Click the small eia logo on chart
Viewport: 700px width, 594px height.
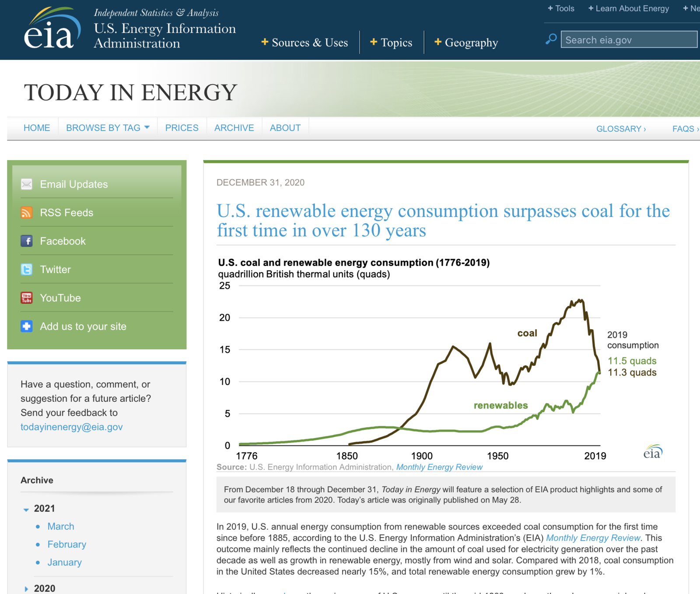(653, 452)
